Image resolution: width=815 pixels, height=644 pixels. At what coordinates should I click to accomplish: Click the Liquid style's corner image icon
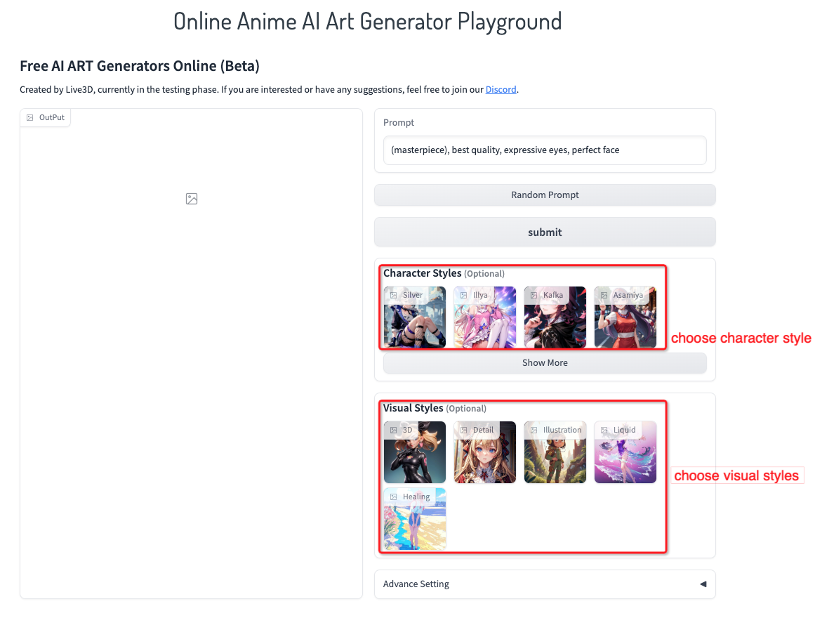(x=604, y=429)
